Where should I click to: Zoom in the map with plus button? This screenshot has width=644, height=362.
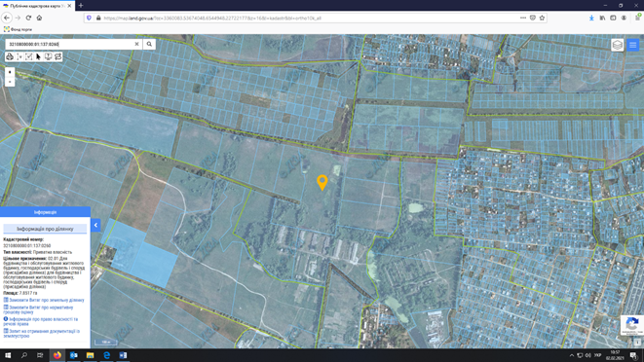point(10,72)
